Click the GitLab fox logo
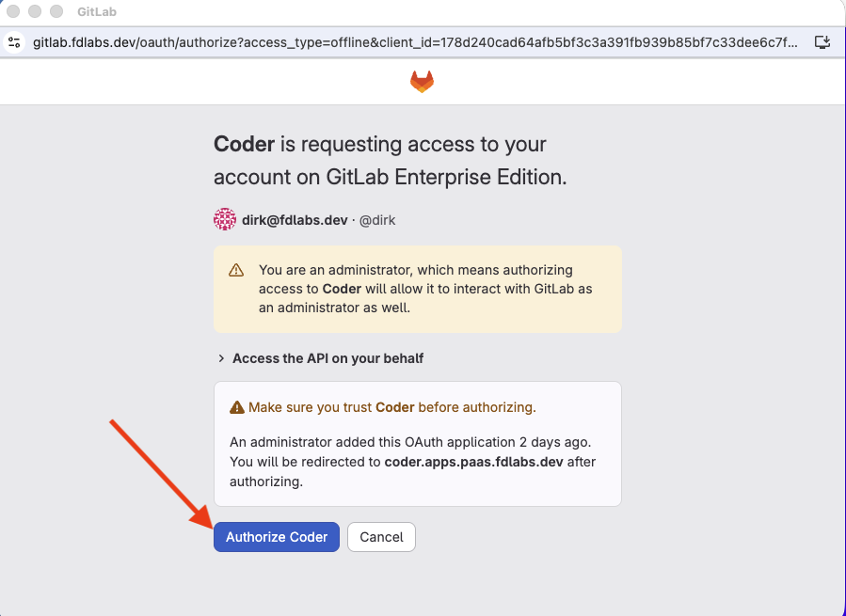This screenshot has height=616, width=846. click(x=422, y=82)
